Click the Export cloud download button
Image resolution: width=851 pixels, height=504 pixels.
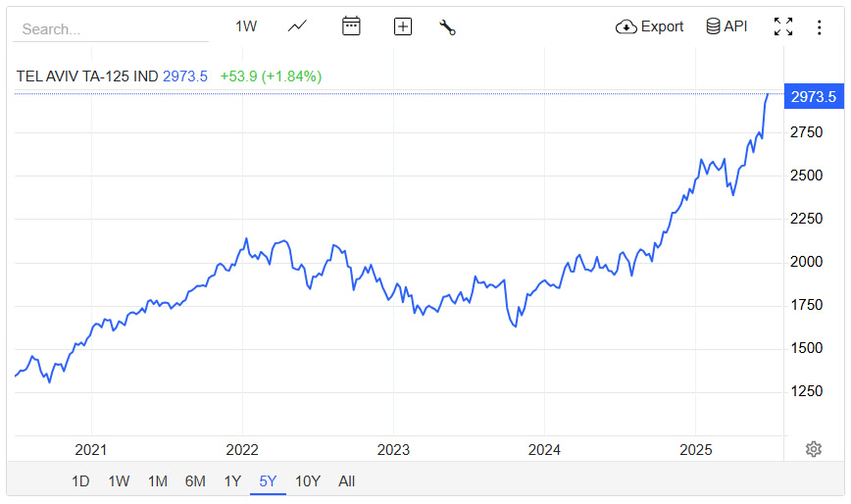649,26
